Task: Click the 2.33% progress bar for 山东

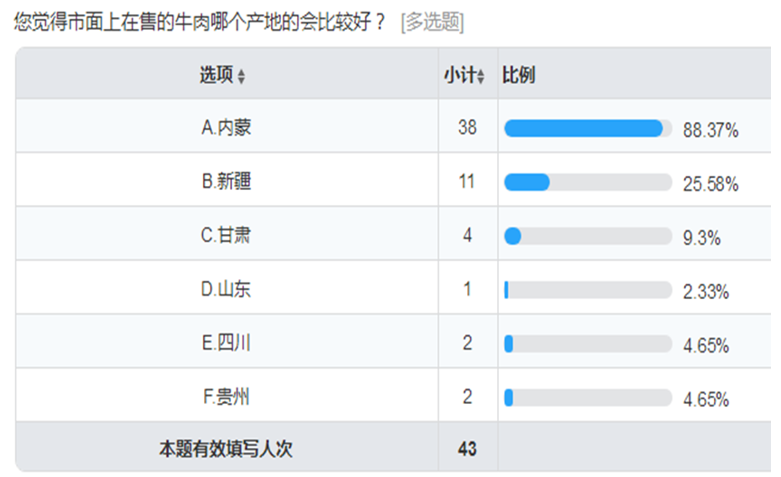Action: pyautogui.click(x=588, y=290)
